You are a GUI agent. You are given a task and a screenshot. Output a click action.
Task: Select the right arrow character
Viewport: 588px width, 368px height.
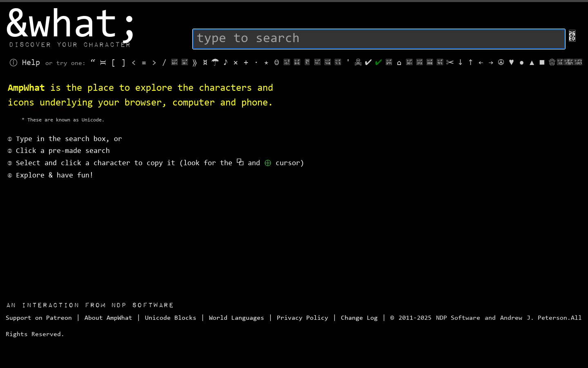pyautogui.click(x=491, y=63)
